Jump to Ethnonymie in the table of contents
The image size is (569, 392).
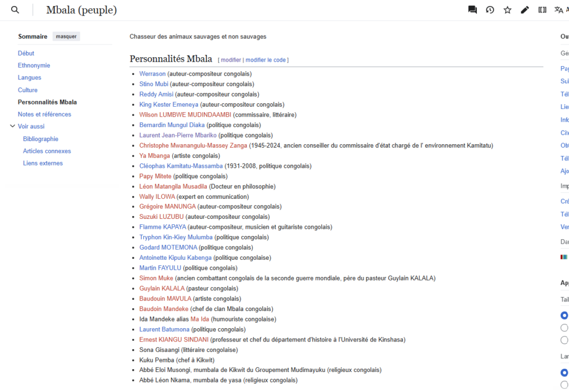(34, 66)
